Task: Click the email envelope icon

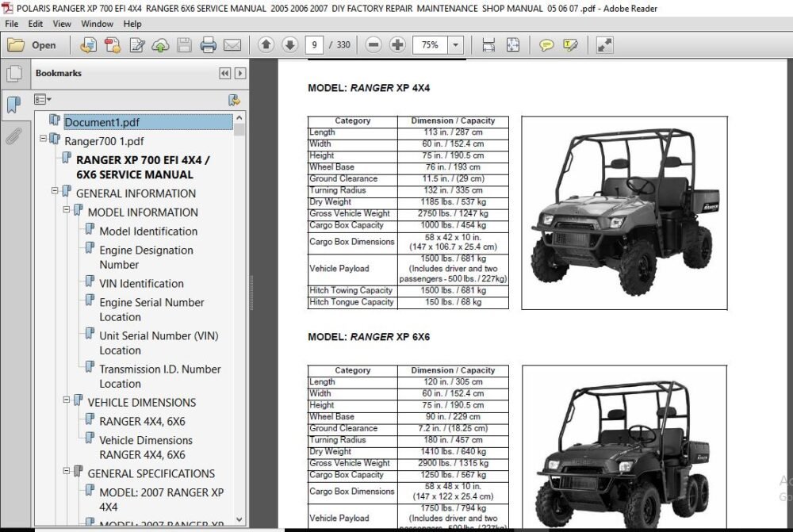Action: (232, 45)
